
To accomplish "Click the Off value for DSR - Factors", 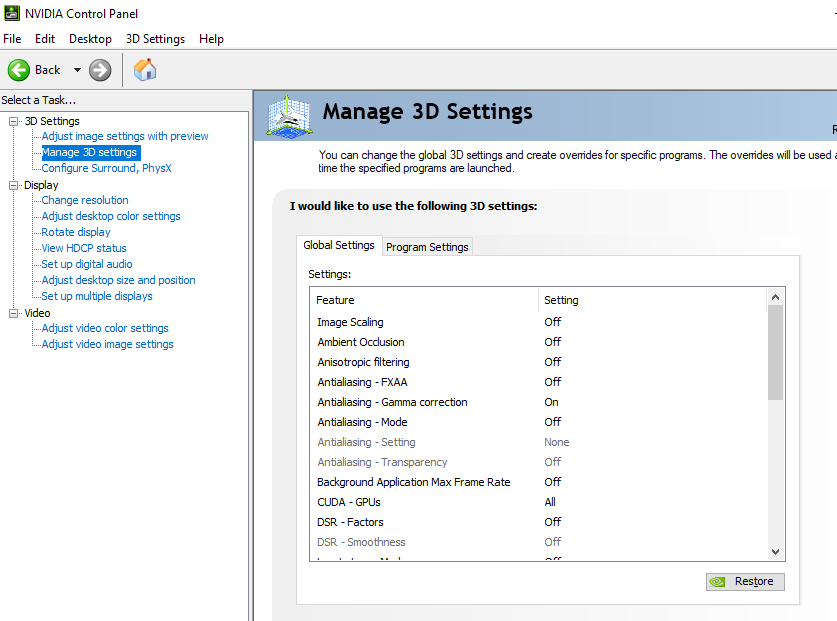I will click(552, 522).
